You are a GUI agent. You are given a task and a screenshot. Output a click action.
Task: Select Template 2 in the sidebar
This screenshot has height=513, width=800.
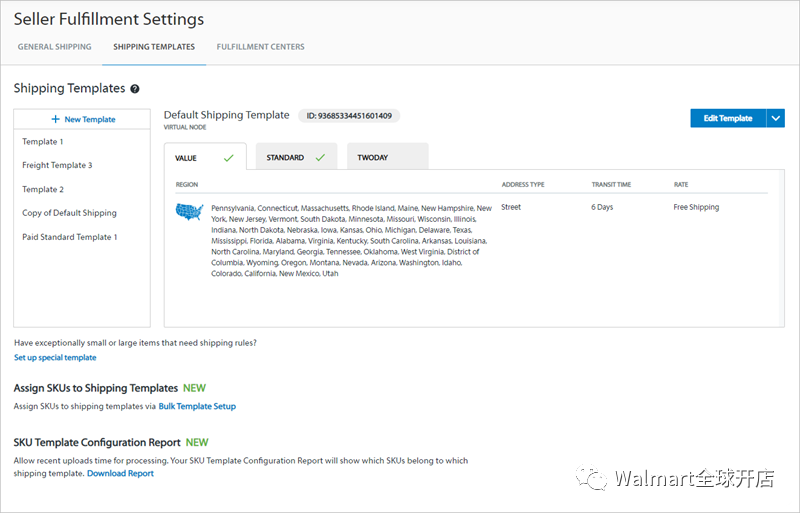tap(43, 189)
